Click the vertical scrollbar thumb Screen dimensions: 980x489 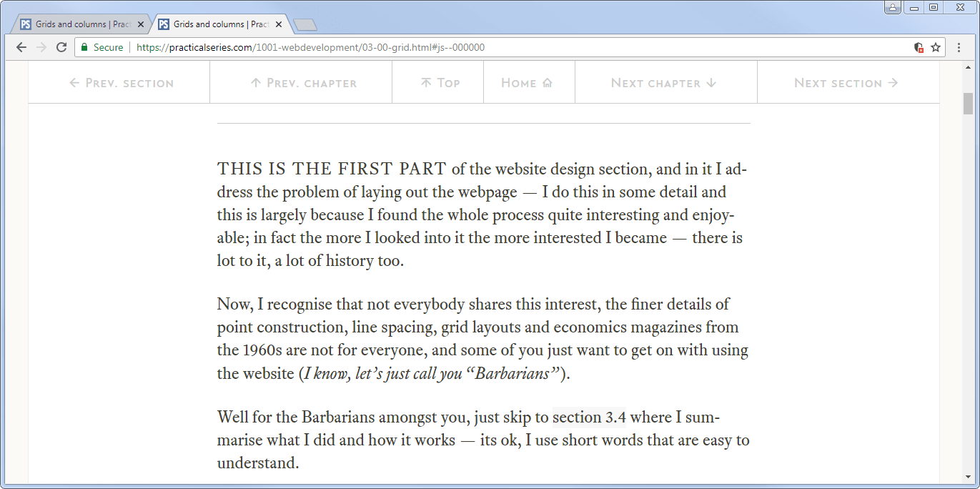969,104
